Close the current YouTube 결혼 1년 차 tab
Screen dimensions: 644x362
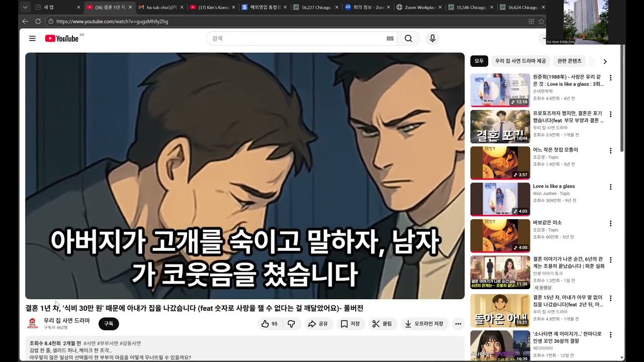130,7
